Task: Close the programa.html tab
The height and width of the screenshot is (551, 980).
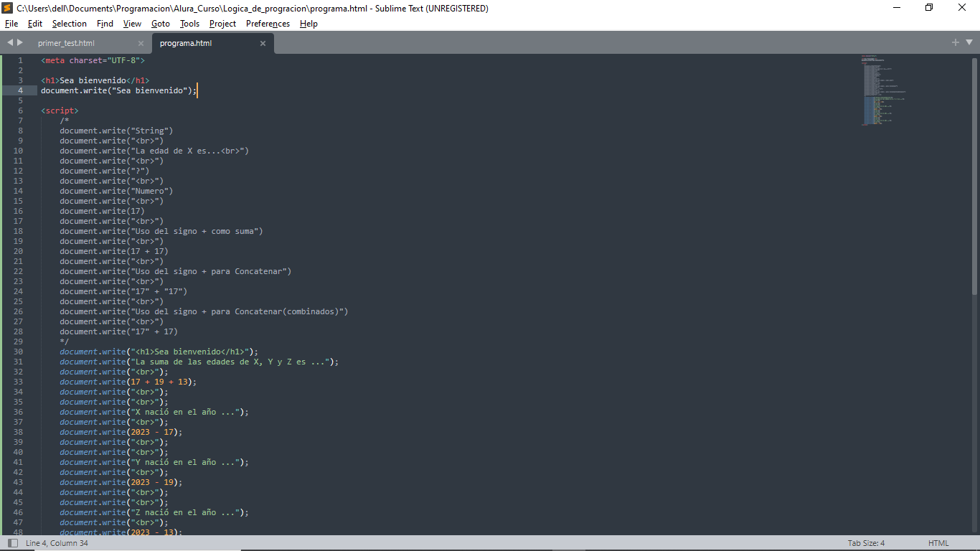Action: point(263,43)
